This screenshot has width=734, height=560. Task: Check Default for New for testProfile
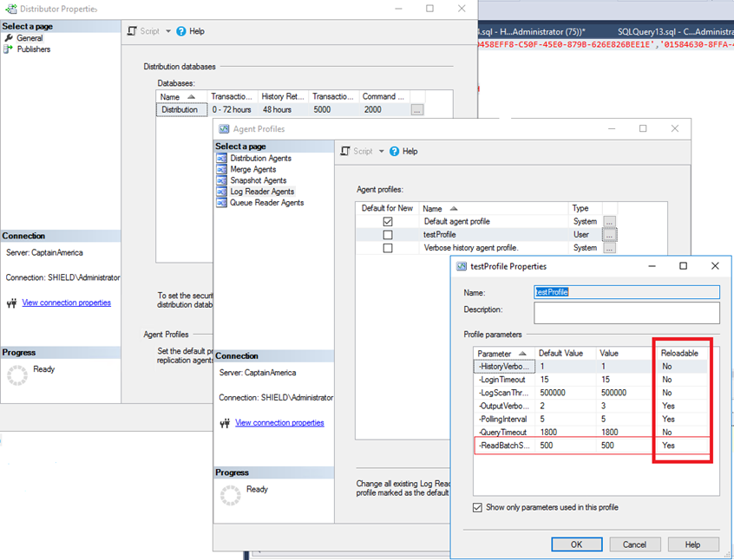[x=388, y=234]
